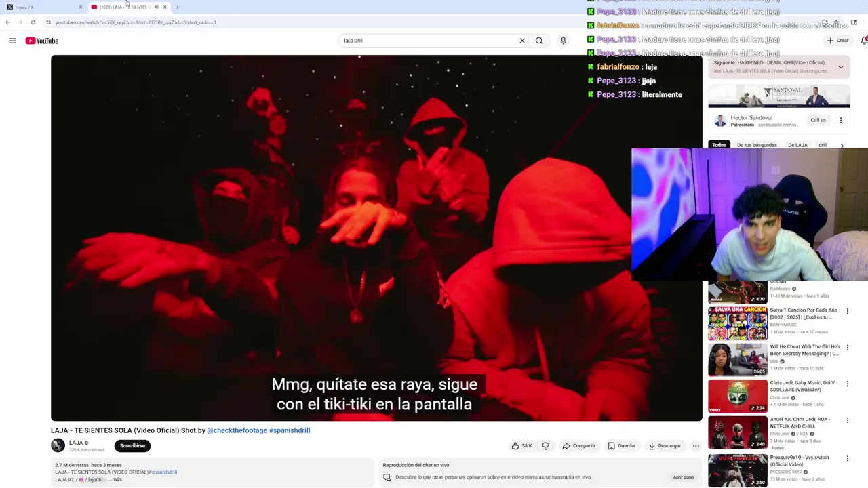Screen dimensions: 868x488
Task: Open the Bad Bunny video thumbnail
Action: 738,292
